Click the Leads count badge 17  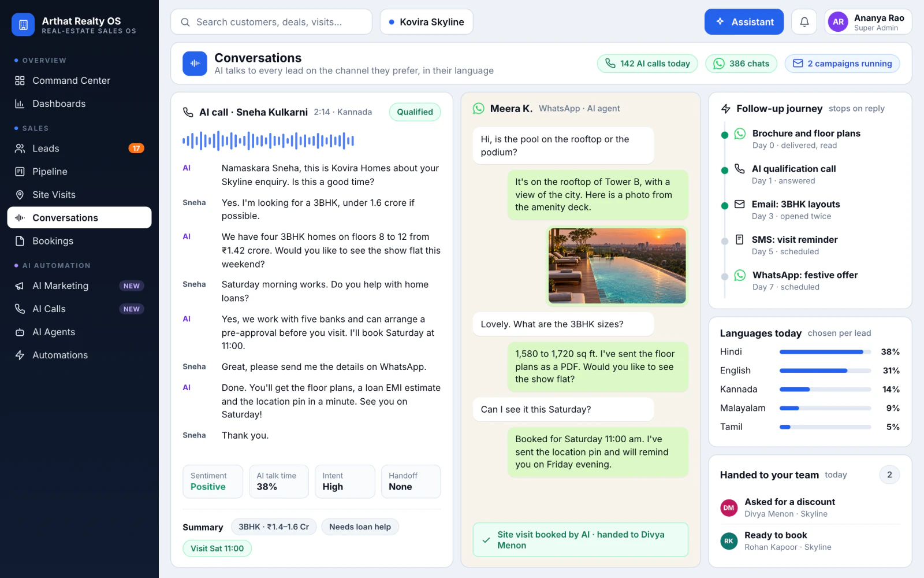136,149
